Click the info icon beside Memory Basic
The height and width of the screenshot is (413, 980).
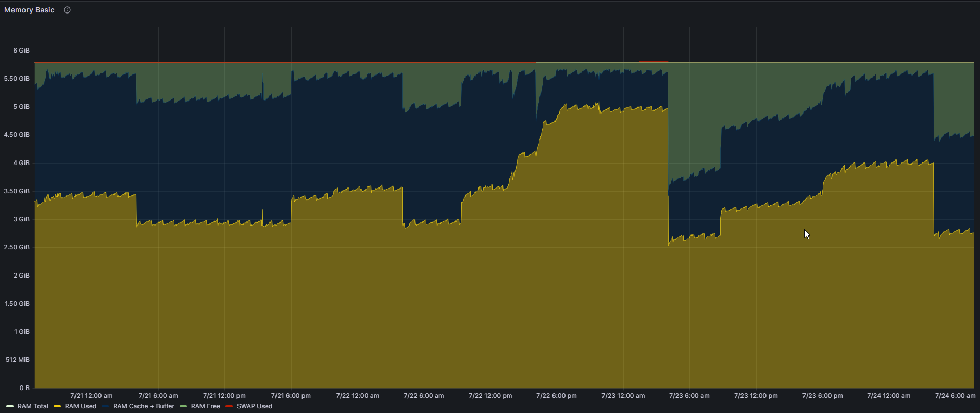pyautogui.click(x=67, y=10)
